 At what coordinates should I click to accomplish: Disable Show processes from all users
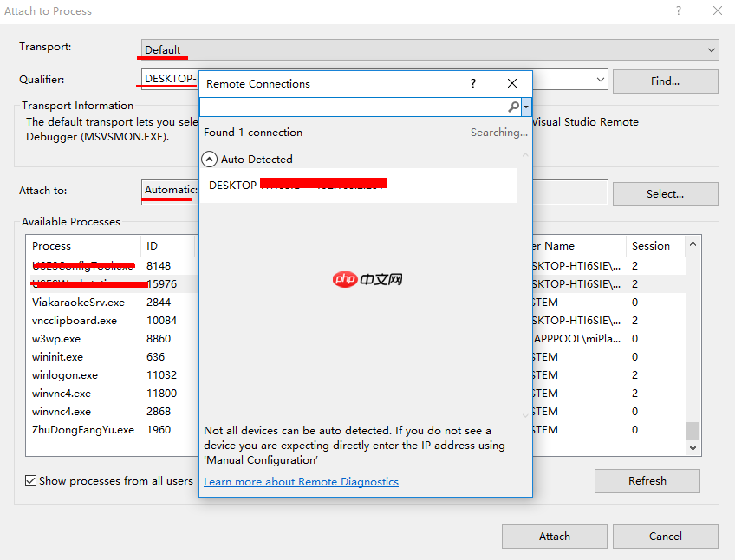pyautogui.click(x=32, y=480)
